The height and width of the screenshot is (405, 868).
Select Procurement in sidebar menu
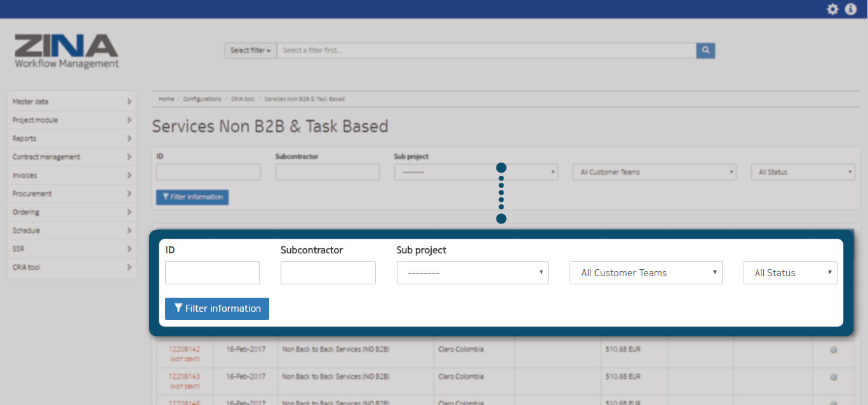point(72,194)
